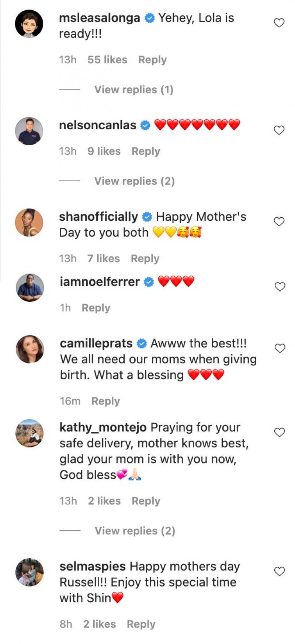Viewport: 295px width, 644px height.
Task: Open msleasalonga's profile picture
Action: point(29,24)
